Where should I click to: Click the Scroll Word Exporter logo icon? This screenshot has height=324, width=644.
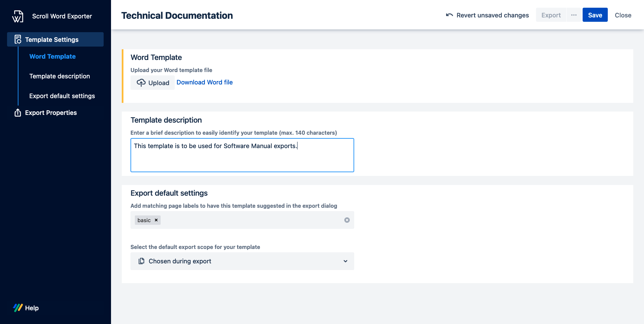coord(18,16)
